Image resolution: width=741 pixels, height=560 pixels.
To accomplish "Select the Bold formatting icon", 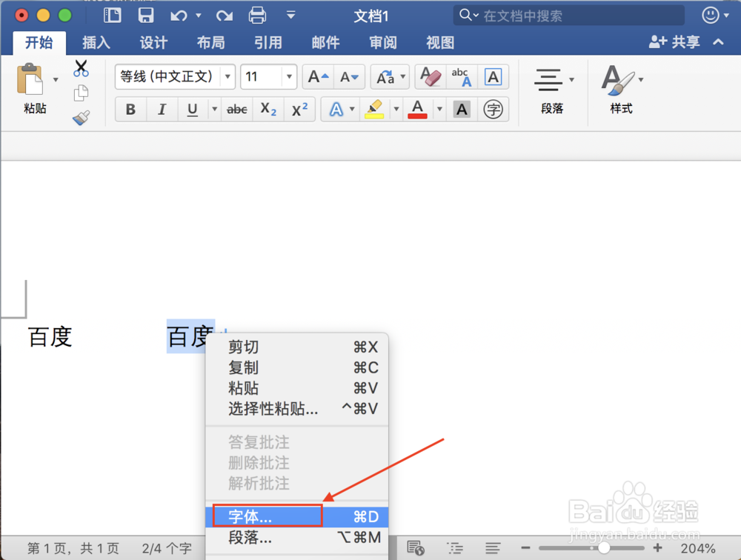I will [130, 109].
